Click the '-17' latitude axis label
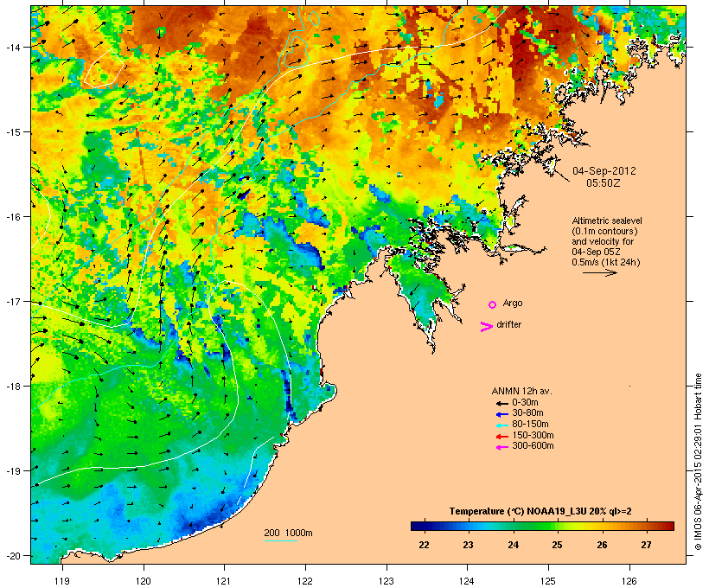 pos(12,302)
